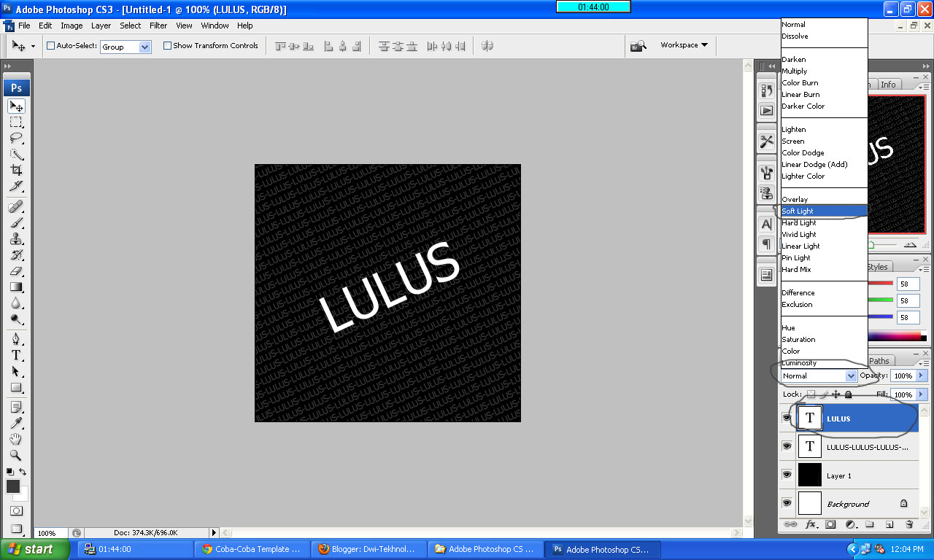Select the History Brush tool
The width and height of the screenshot is (934, 560).
click(x=16, y=255)
